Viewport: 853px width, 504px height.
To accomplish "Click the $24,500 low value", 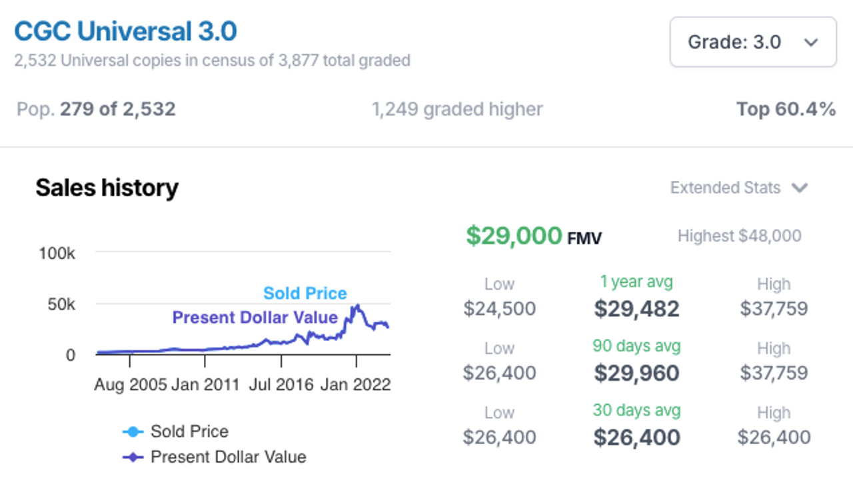I will (499, 308).
